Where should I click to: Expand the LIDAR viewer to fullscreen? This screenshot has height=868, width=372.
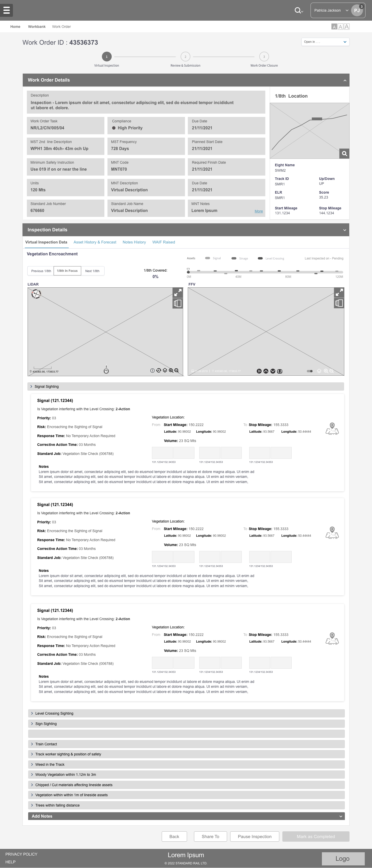[x=178, y=293]
